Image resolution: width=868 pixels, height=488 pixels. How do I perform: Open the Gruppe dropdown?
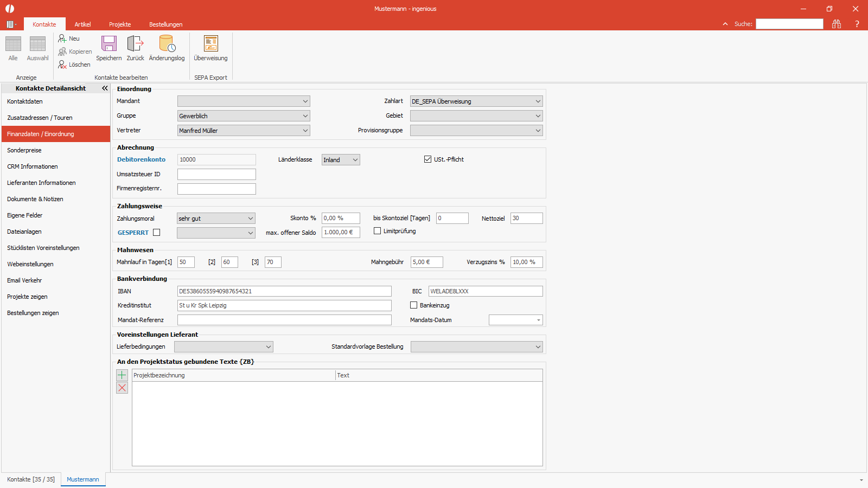click(x=244, y=115)
